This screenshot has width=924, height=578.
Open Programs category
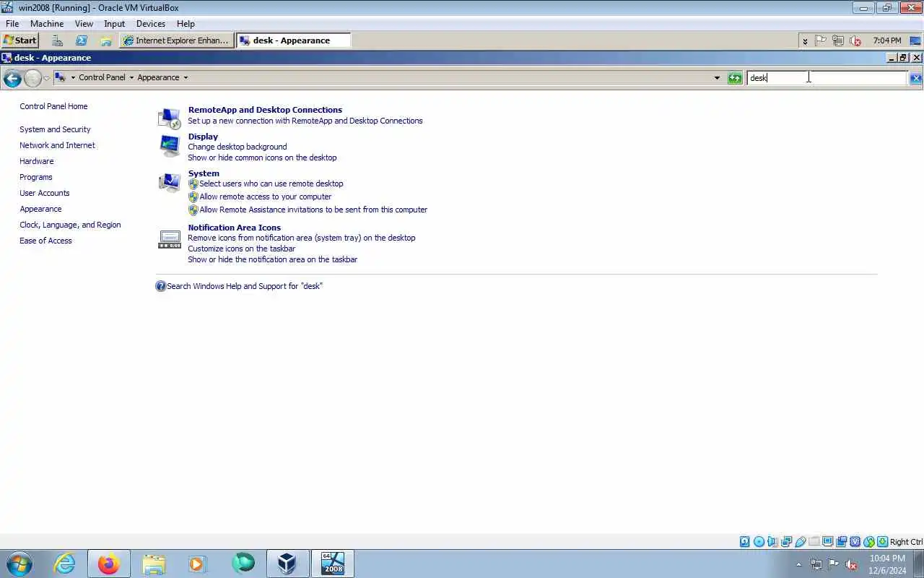36,177
